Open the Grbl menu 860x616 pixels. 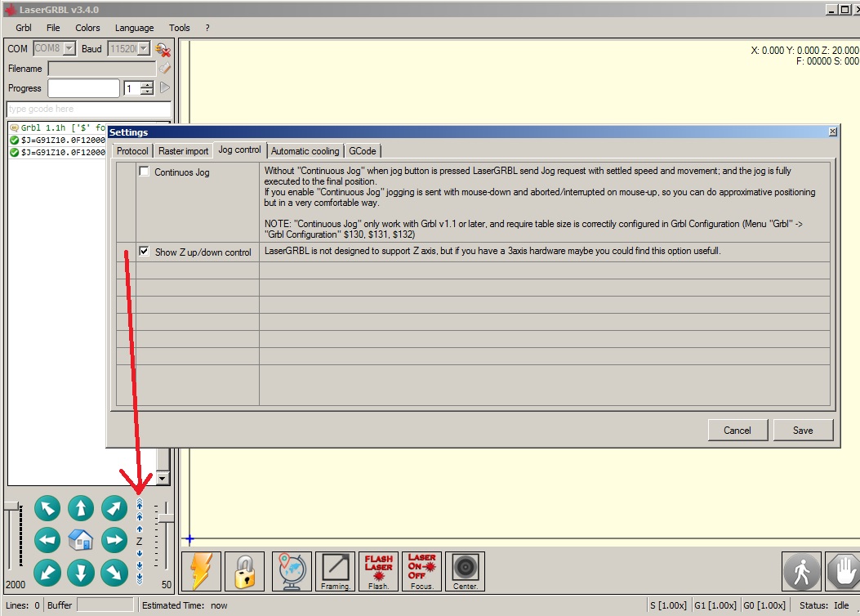click(24, 28)
